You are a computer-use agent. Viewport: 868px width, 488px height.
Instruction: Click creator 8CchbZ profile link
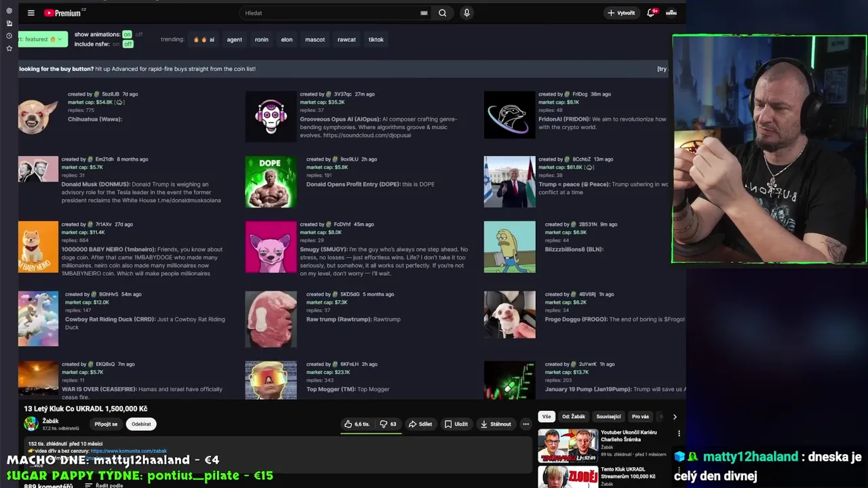point(581,159)
